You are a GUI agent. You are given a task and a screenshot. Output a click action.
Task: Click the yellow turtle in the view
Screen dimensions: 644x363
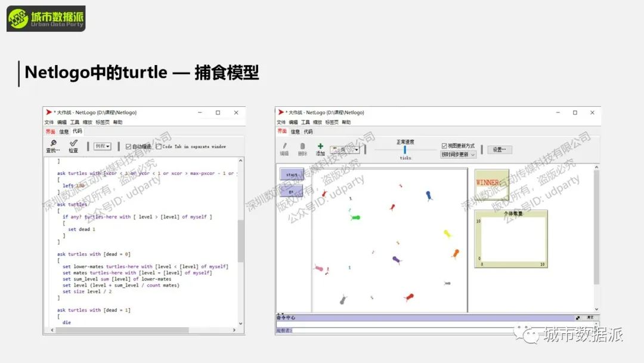coord(447,234)
